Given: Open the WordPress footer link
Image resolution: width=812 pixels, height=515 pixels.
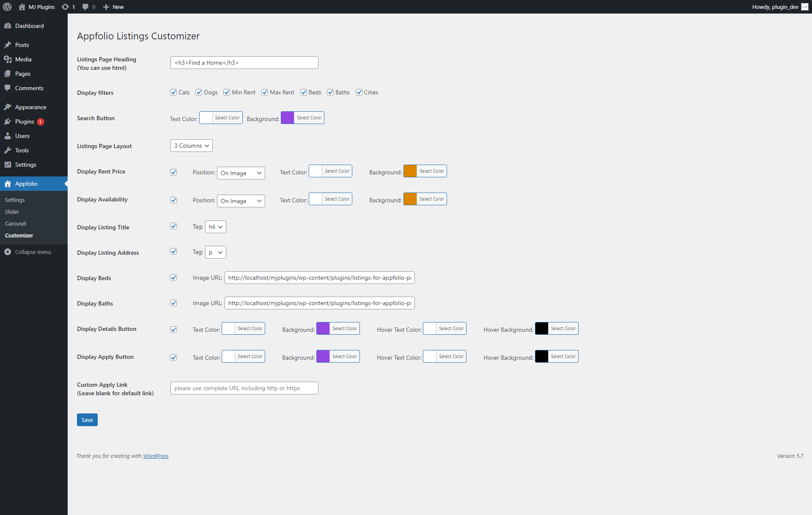Looking at the screenshot, I should (x=156, y=456).
